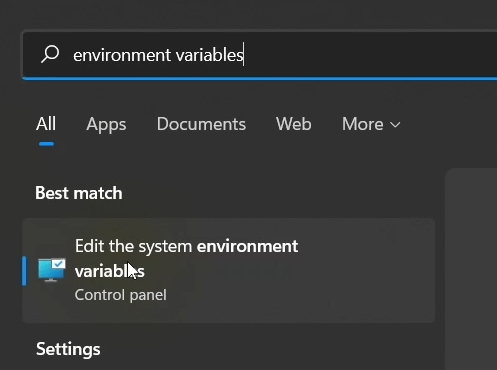
Task: Click the magnifying glass search icon
Action: tap(50, 54)
